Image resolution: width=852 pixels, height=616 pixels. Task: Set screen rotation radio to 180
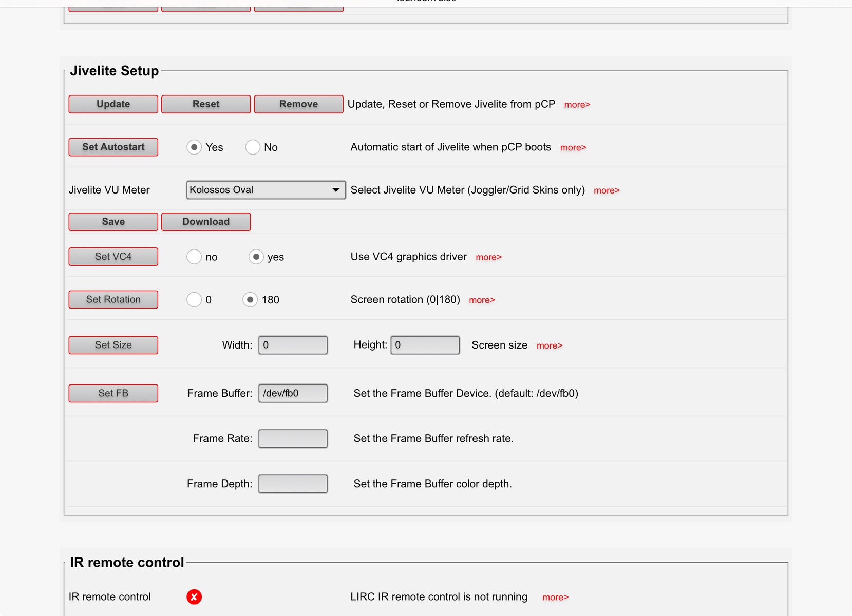point(250,299)
